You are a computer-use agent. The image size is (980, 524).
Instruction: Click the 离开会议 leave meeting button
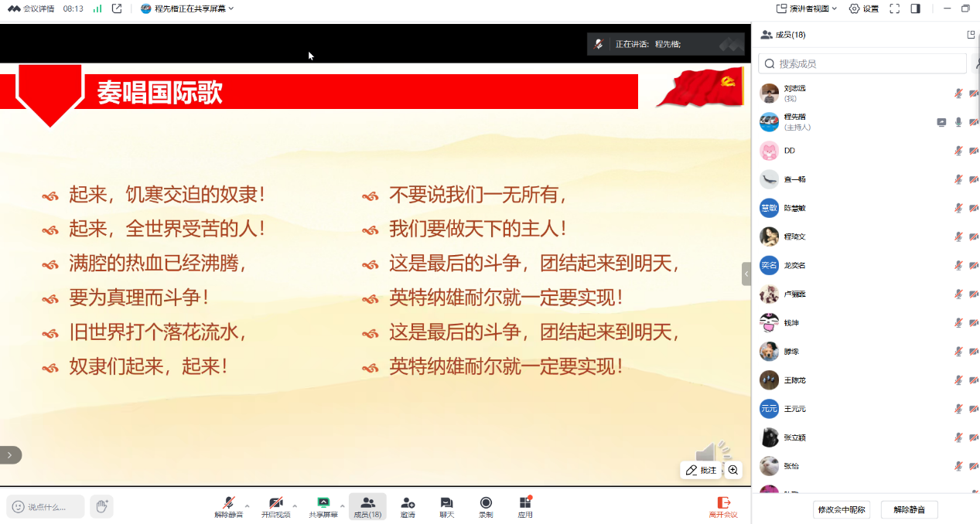[x=723, y=506]
